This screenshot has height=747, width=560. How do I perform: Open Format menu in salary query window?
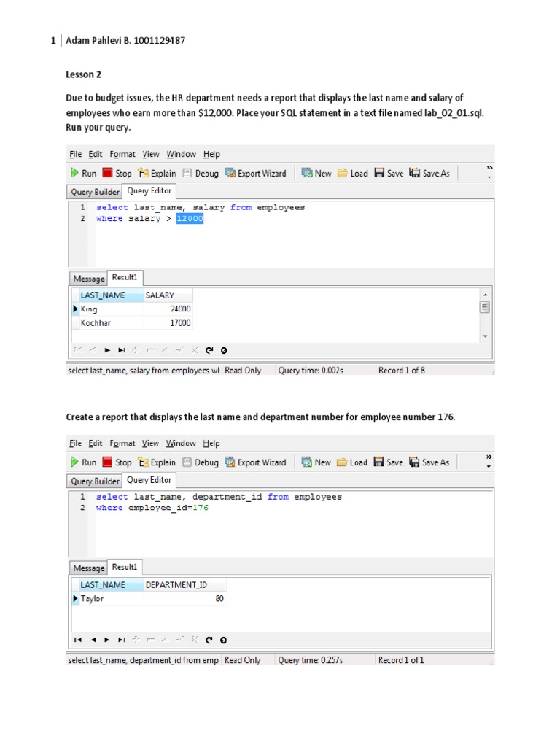[x=122, y=154]
